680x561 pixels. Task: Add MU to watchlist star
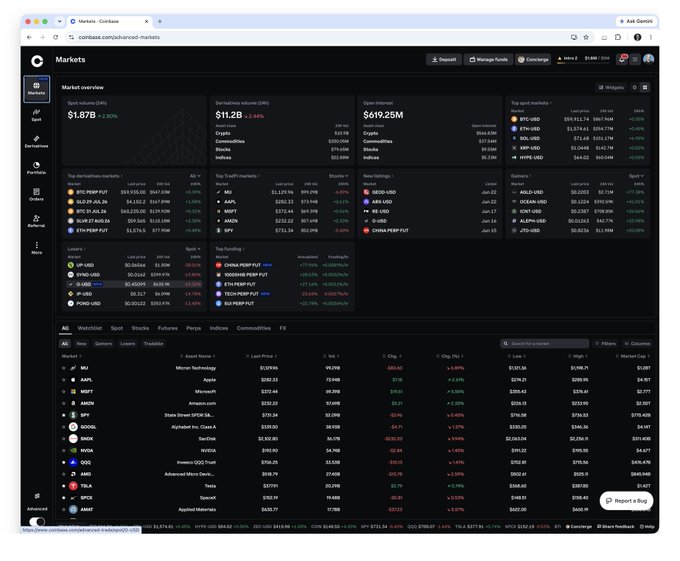tap(64, 368)
